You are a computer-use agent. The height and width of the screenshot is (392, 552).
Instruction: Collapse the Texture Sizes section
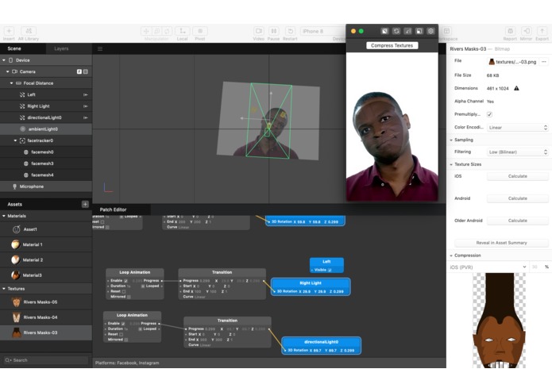pos(451,164)
